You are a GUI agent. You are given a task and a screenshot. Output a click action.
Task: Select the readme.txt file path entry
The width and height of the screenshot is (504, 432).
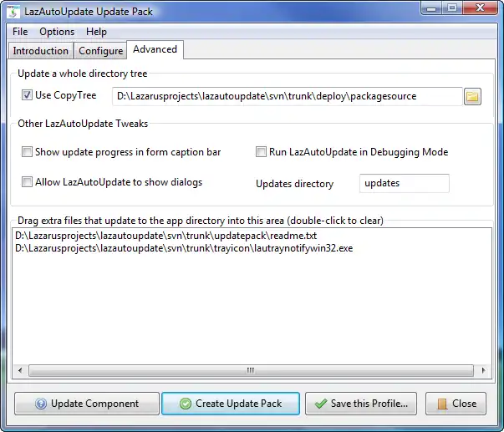(x=165, y=236)
